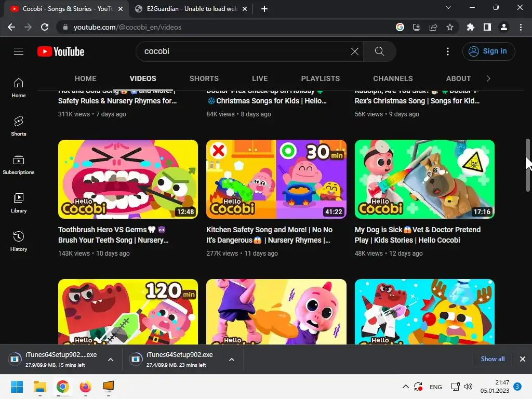Screen dimensions: 532x399
Task: Click the YouTube logo
Action: pos(61,51)
